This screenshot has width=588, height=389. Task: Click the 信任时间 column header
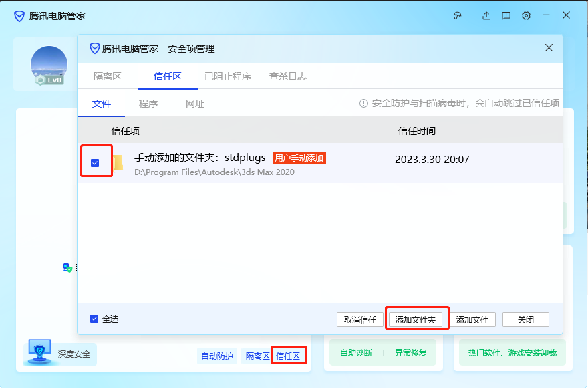[x=417, y=131]
